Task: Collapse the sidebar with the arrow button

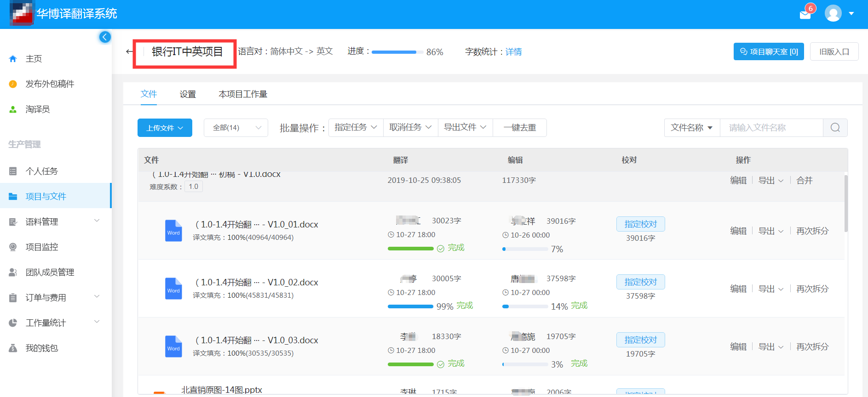Action: pyautogui.click(x=105, y=37)
